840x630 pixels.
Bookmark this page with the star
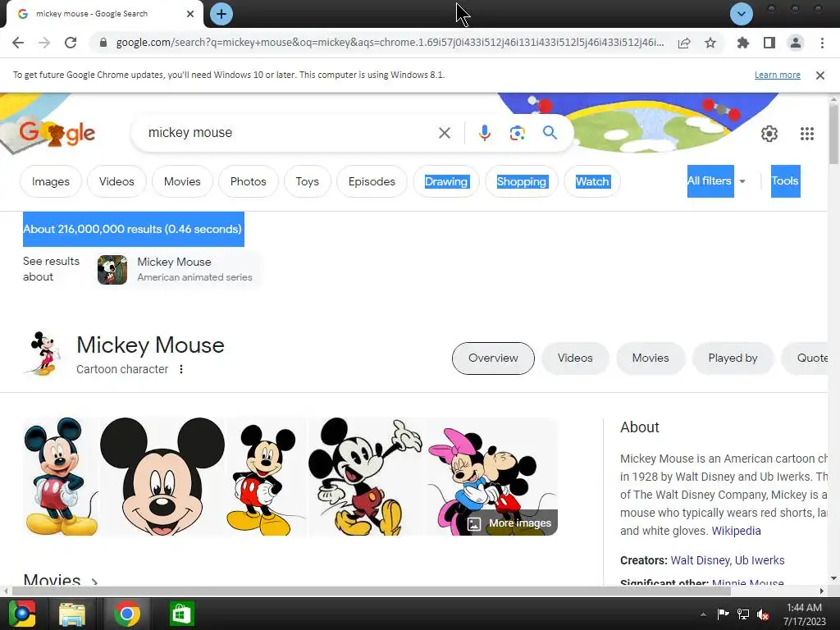[710, 43]
